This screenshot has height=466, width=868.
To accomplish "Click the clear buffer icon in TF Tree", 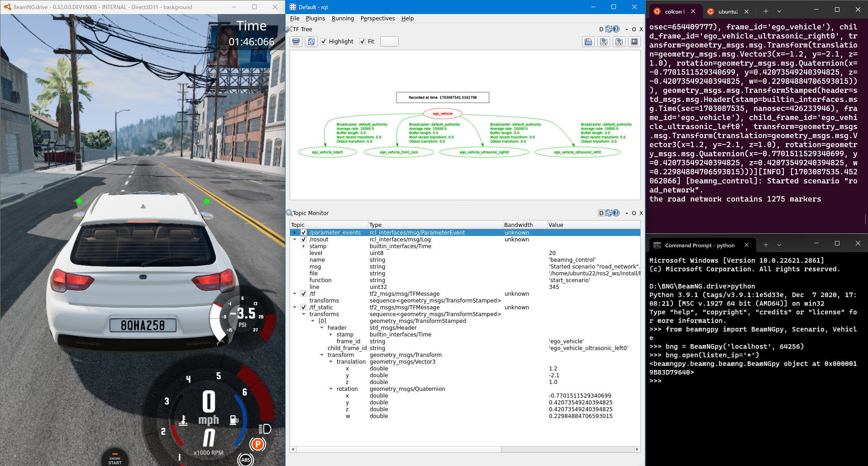I will click(296, 42).
